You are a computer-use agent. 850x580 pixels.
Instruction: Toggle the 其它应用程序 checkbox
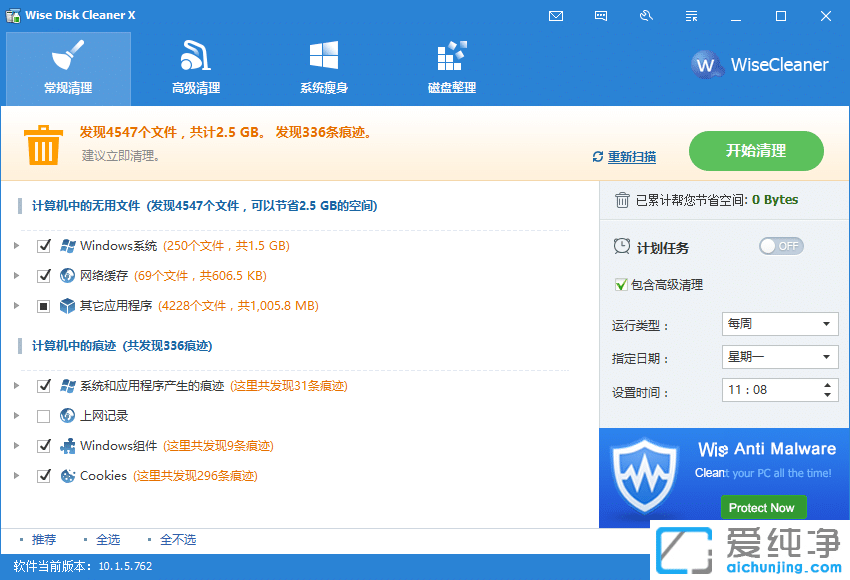point(43,306)
